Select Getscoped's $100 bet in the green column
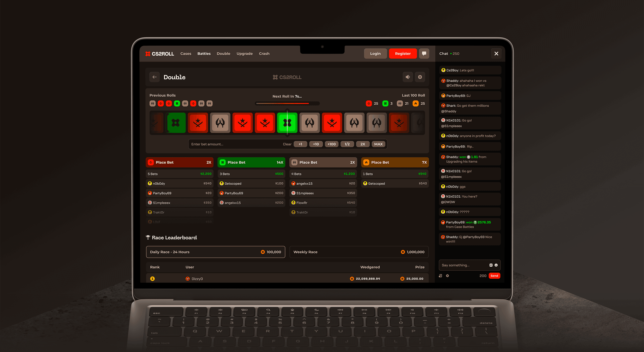The width and height of the screenshot is (644, 352). coord(251,184)
